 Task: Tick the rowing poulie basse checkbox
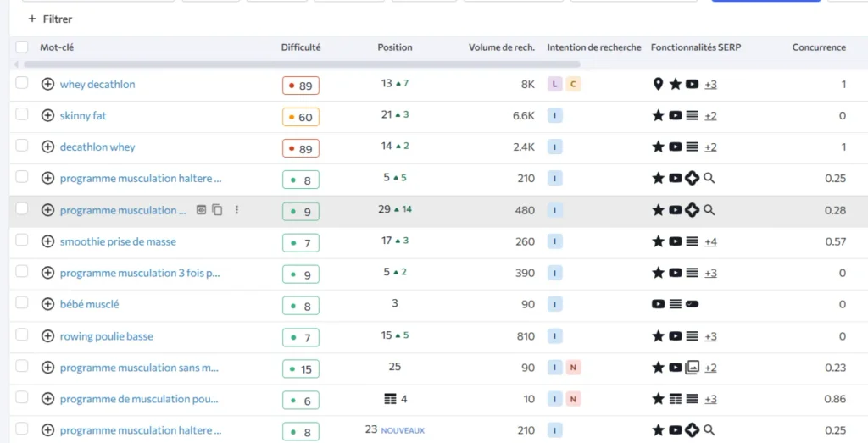(x=21, y=335)
